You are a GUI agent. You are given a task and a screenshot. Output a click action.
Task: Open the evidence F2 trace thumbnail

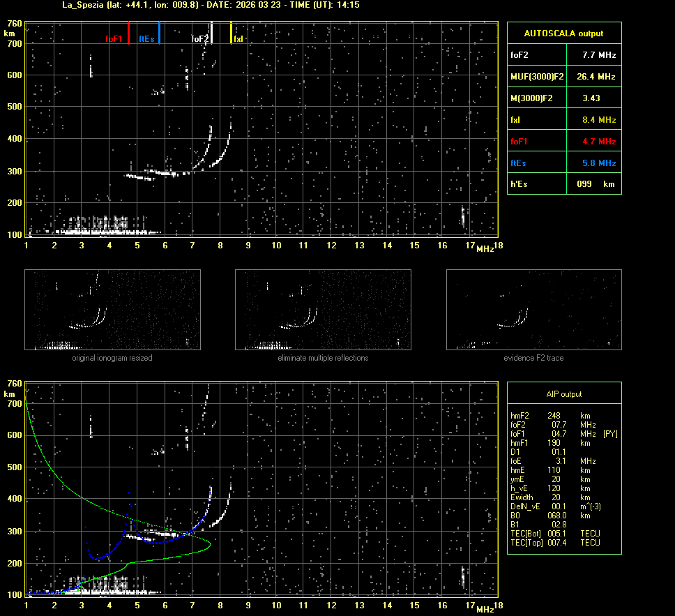(533, 309)
